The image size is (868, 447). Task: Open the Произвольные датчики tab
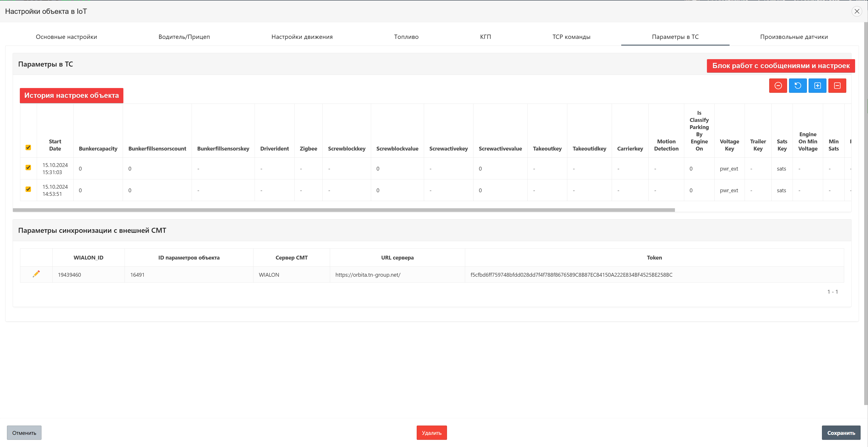tap(794, 37)
